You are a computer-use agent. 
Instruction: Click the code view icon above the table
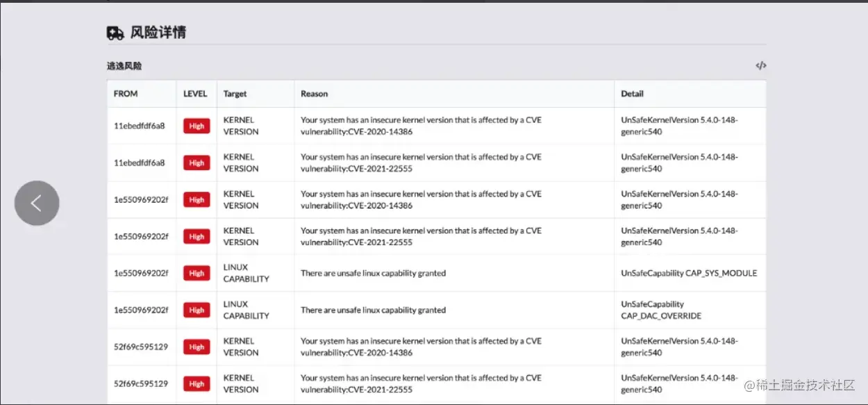pyautogui.click(x=761, y=66)
